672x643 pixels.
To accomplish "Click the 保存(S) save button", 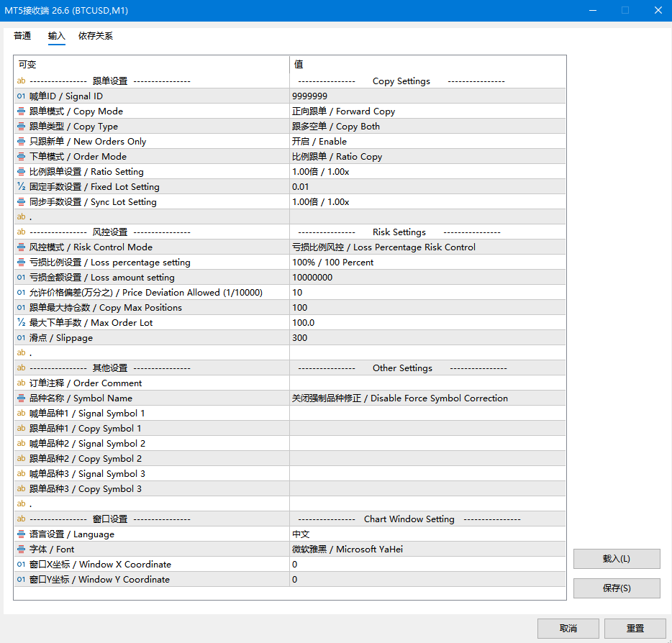I will (x=617, y=588).
